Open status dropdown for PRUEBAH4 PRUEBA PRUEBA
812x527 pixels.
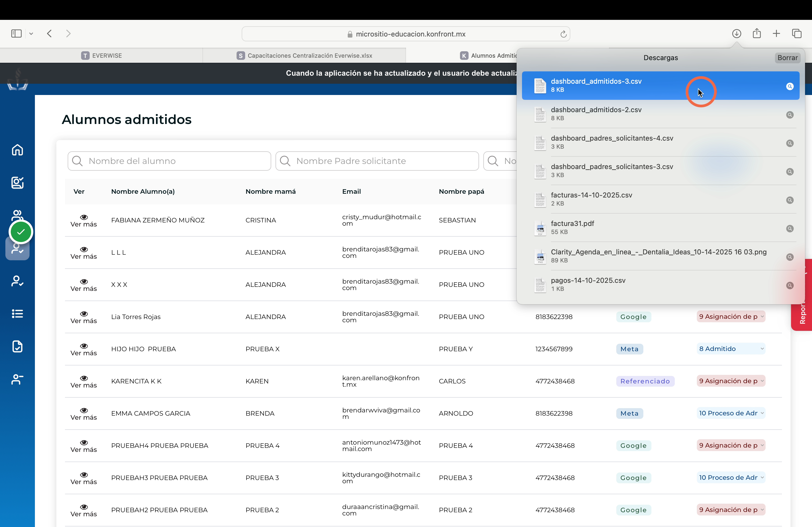pos(731,445)
